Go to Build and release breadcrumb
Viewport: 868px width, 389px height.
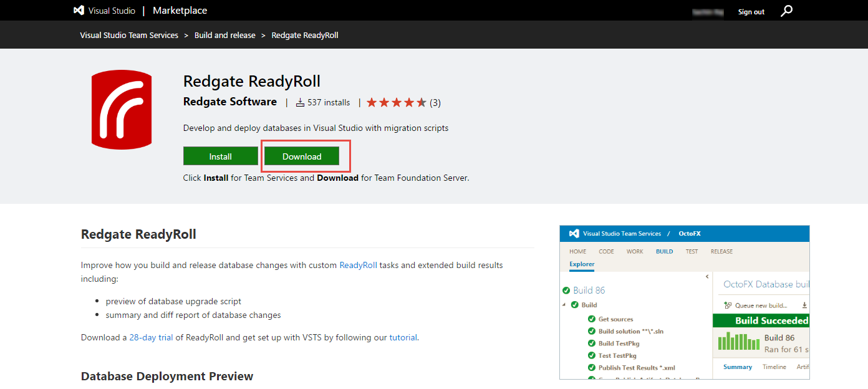225,35
